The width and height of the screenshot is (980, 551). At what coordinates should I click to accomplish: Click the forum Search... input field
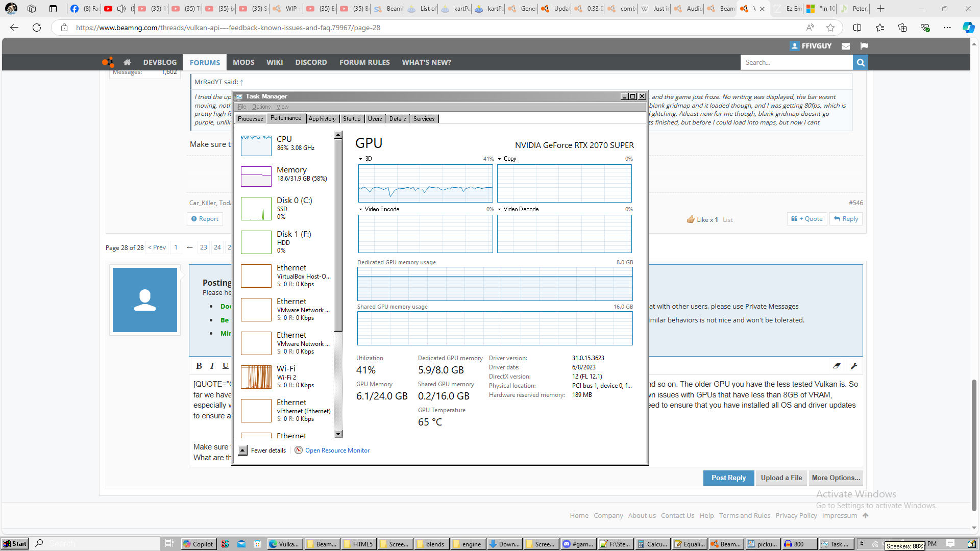(796, 62)
